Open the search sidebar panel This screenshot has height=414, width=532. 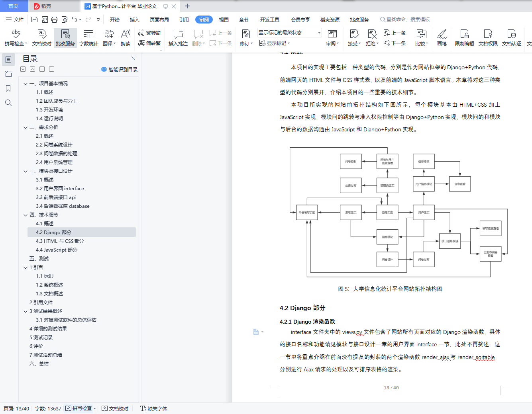pyautogui.click(x=8, y=103)
